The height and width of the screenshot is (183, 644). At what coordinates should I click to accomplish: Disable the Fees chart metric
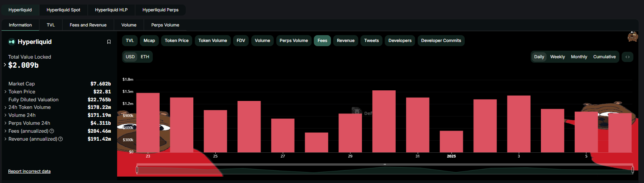click(323, 40)
